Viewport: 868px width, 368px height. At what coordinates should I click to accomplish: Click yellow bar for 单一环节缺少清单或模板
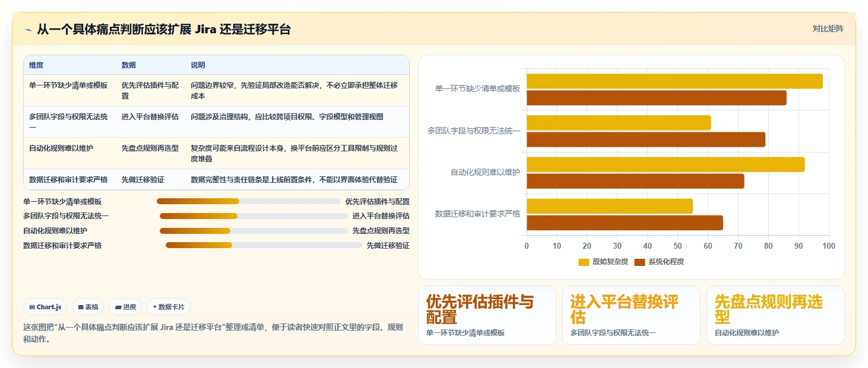674,81
